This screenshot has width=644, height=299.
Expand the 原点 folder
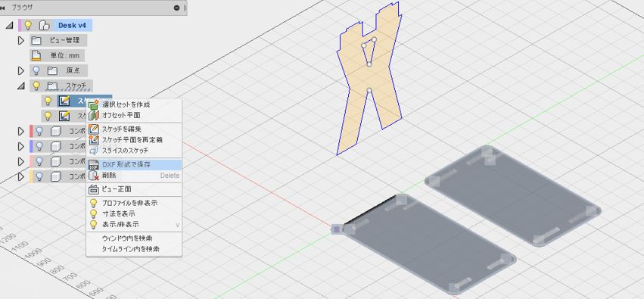[21, 71]
